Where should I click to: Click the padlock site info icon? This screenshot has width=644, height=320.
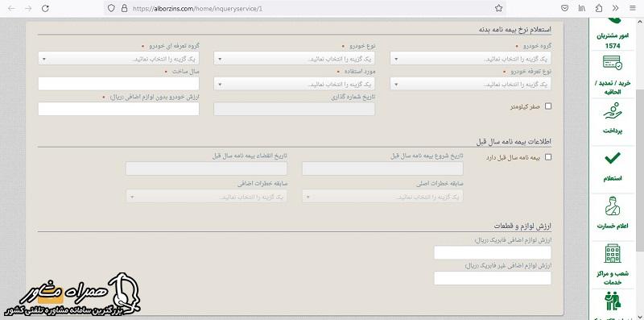pos(124,8)
